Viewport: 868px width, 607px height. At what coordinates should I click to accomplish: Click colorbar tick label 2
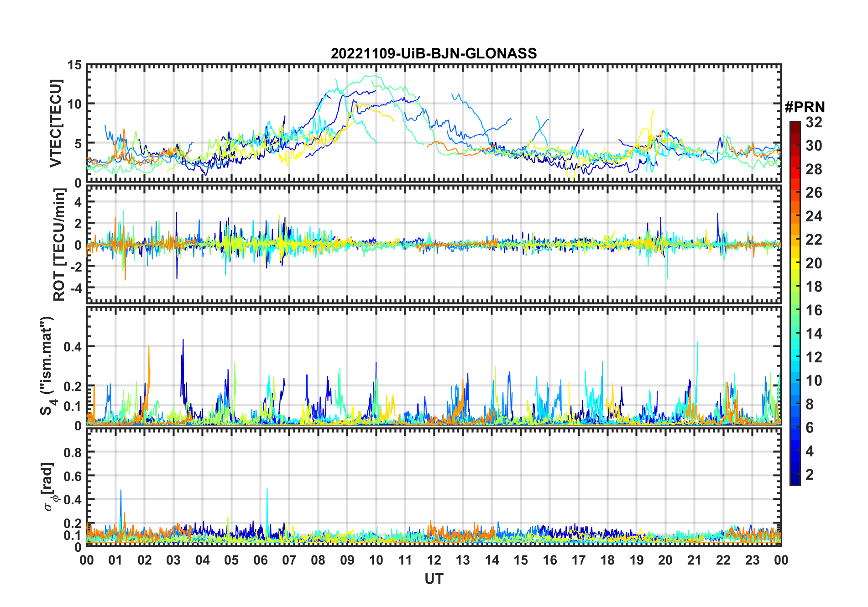point(810,474)
